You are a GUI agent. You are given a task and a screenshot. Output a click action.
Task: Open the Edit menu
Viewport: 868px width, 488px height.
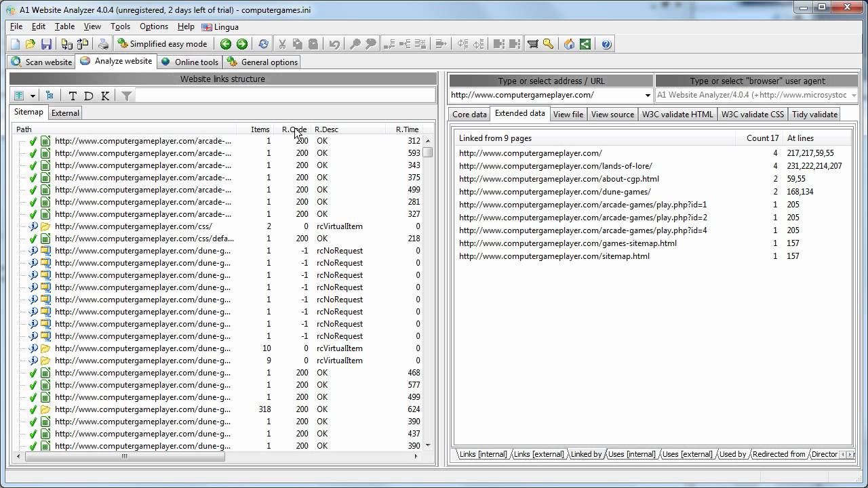point(39,26)
